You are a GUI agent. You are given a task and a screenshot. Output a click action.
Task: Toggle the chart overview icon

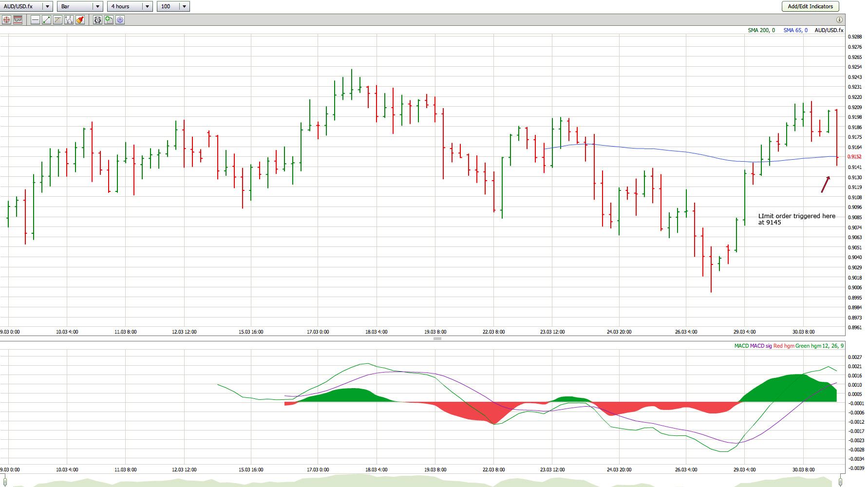[18, 20]
